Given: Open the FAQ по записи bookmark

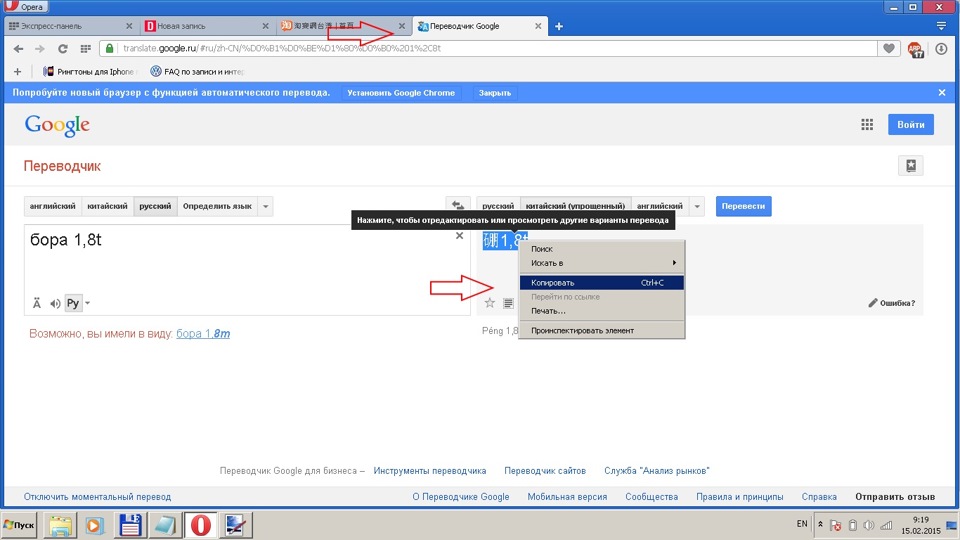Looking at the screenshot, I should click(197, 72).
